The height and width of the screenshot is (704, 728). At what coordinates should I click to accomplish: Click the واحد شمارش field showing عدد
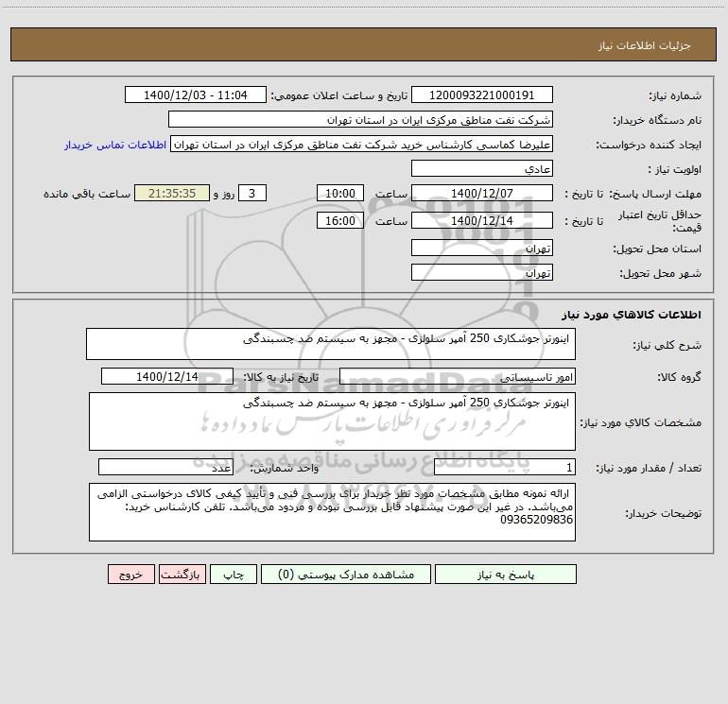(165, 467)
